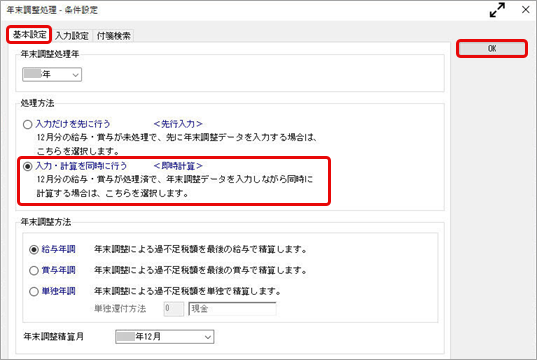Screen dimensions: 537x360
Task: Click the 現金 refund method field
Action: [232, 309]
